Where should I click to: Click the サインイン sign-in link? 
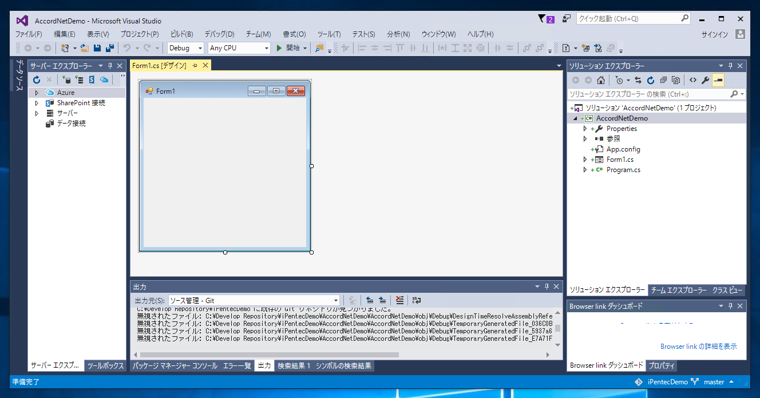pyautogui.click(x=714, y=34)
